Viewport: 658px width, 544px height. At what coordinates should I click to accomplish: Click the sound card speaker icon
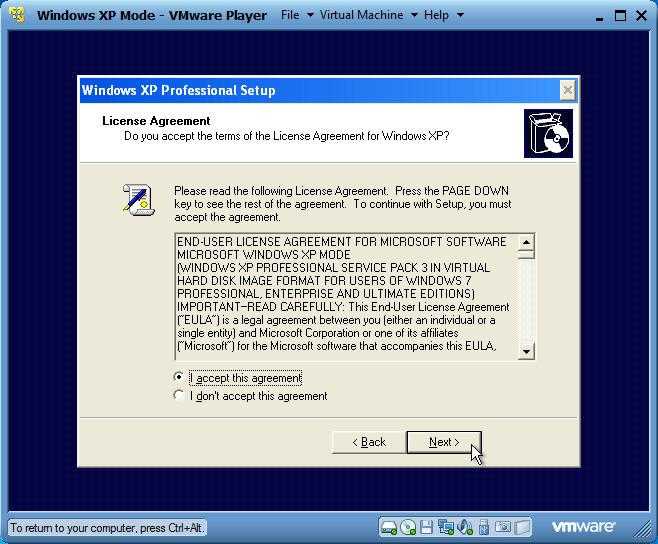465,527
